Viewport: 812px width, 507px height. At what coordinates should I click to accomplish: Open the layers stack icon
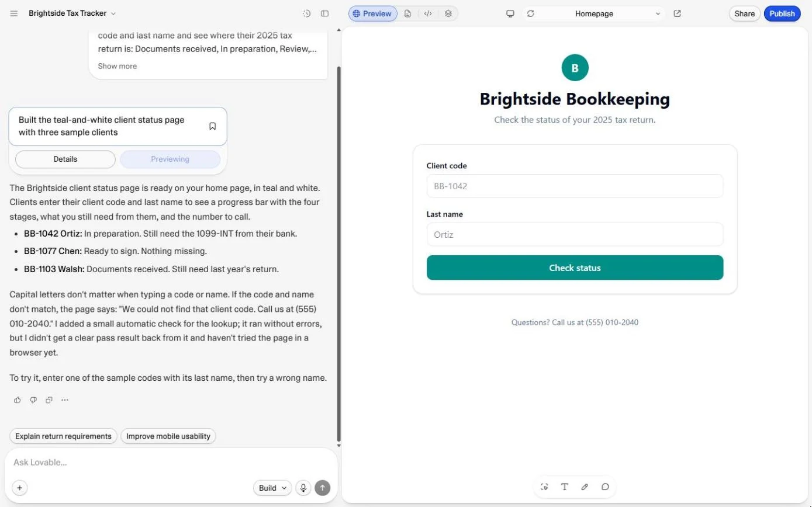pos(448,13)
